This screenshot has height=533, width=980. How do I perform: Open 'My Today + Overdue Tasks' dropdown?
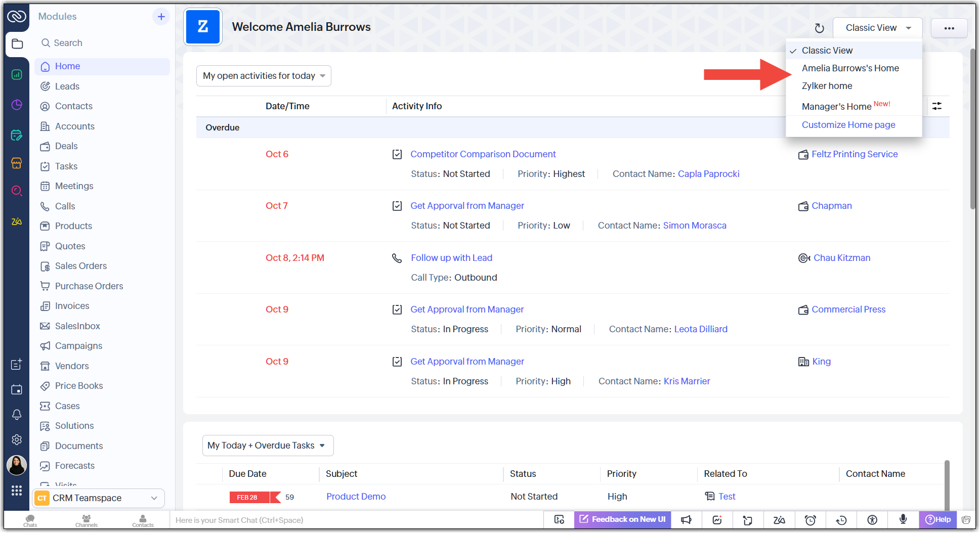tap(268, 446)
